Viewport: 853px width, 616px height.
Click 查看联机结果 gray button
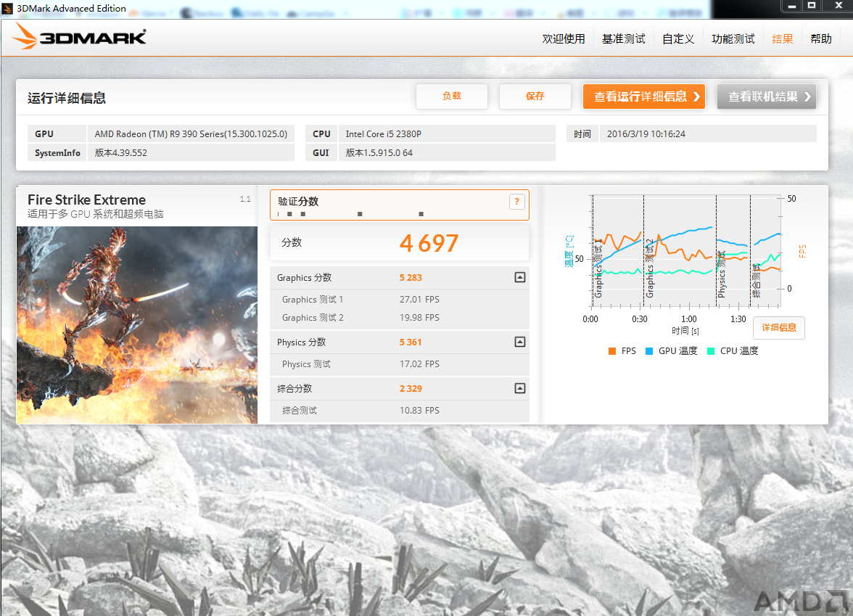[x=767, y=96]
